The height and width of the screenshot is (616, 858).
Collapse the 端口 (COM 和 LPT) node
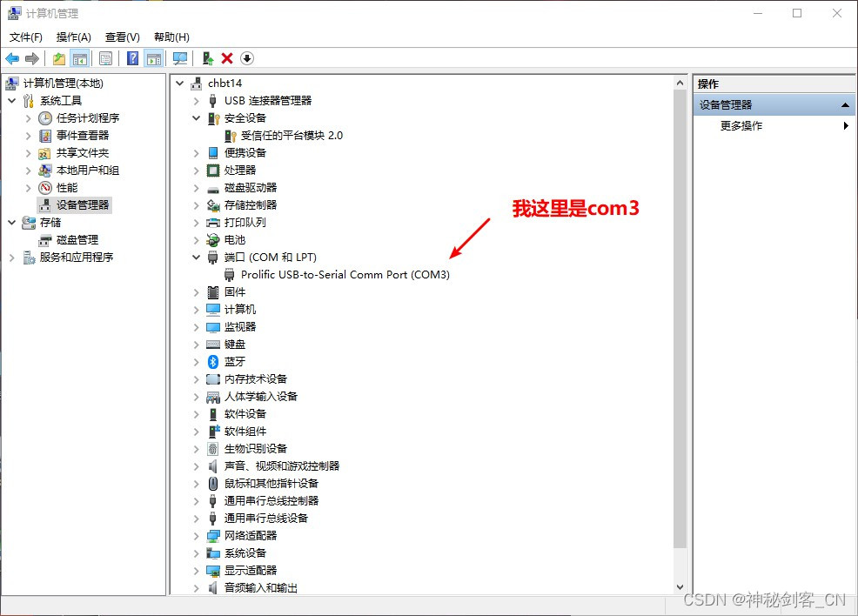[x=196, y=258]
